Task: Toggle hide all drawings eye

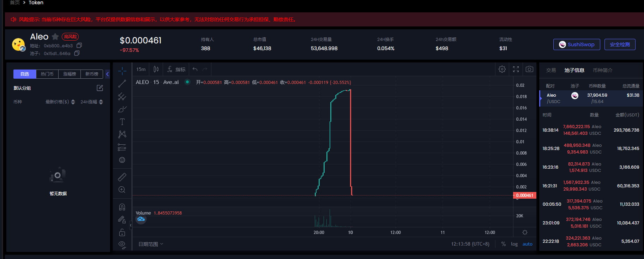Action: tap(122, 245)
